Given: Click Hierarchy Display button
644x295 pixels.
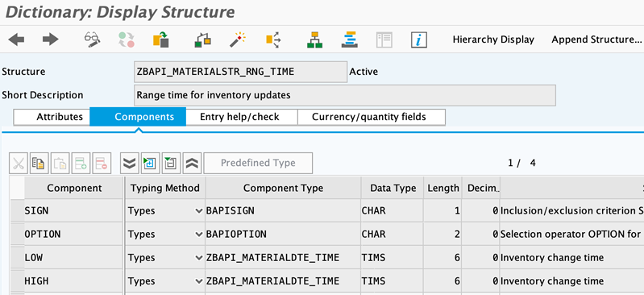Looking at the screenshot, I should [x=493, y=39].
